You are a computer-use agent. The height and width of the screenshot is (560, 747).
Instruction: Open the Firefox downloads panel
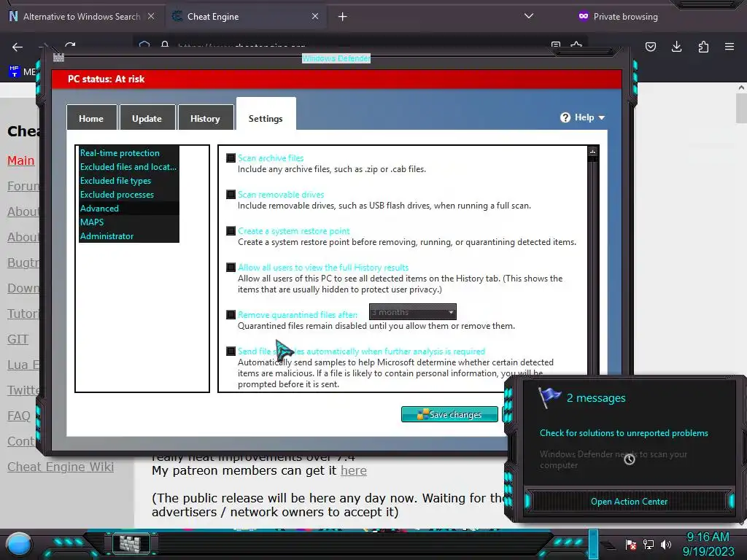676,47
